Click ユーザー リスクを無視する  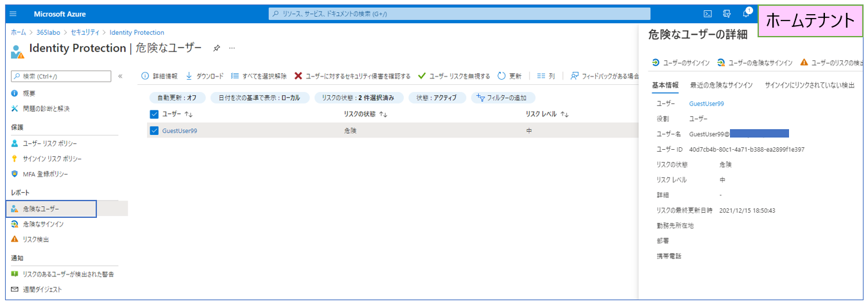tap(454, 76)
